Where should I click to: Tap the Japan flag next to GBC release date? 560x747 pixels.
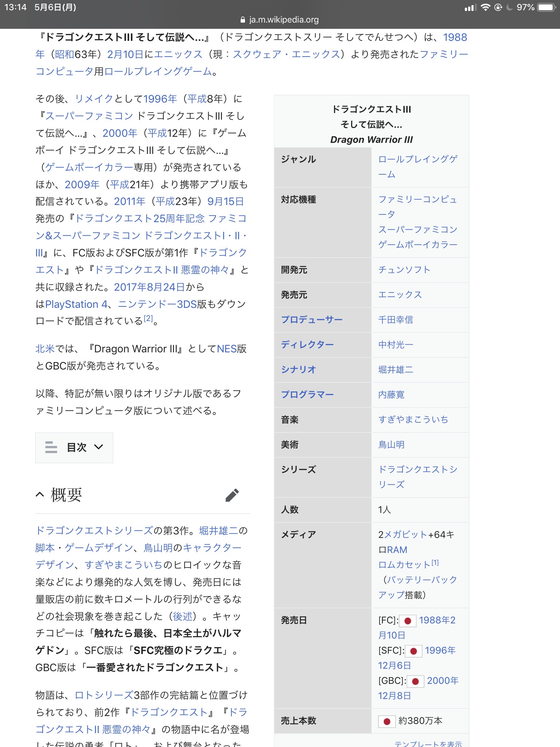click(415, 681)
